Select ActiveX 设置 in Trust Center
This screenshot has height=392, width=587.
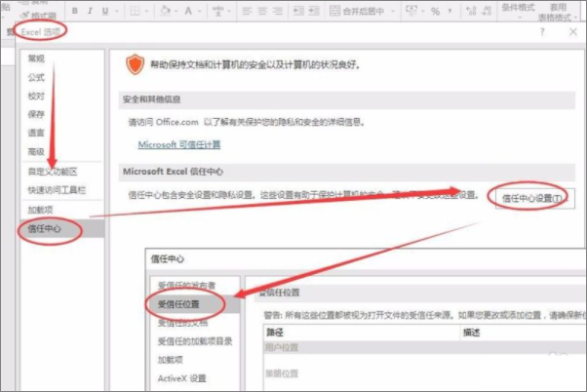[x=181, y=378]
